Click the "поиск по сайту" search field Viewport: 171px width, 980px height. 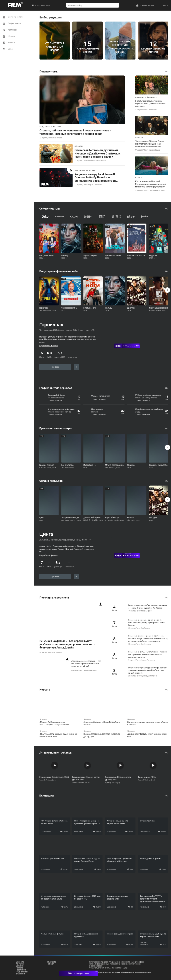tap(92, 5)
